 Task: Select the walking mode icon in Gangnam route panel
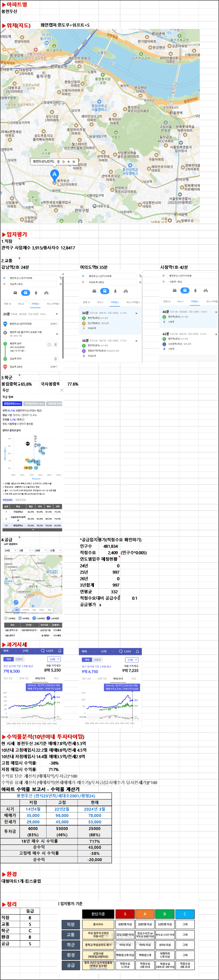point(36,293)
